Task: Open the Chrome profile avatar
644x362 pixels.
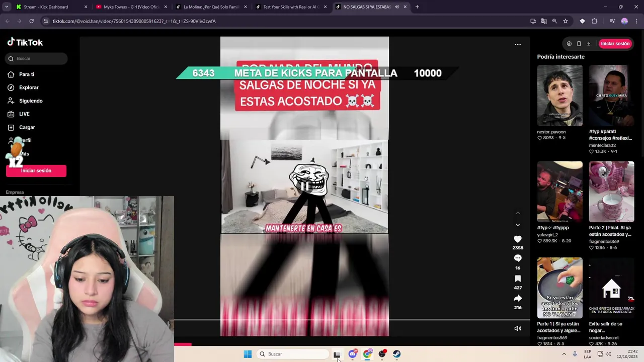Action: click(x=624, y=21)
